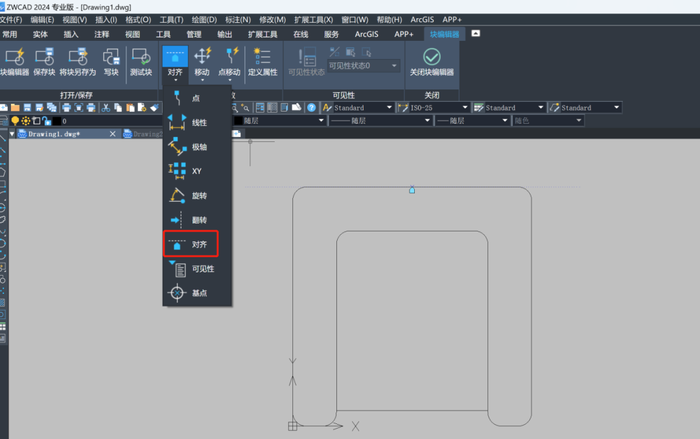Switch to the 常用 ribbon tab
700x439 pixels.
[9, 34]
